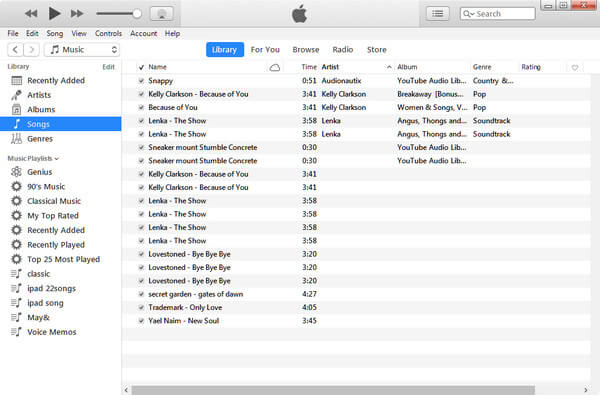Screen dimensions: 600x395
Task: Click the Play button
Action: pyautogui.click(x=54, y=14)
